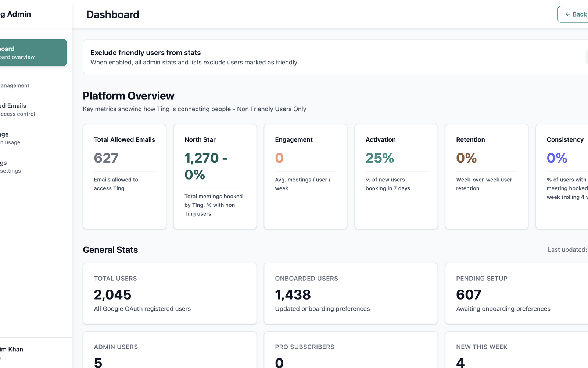Click the Dashboard page title

pyautogui.click(x=113, y=14)
